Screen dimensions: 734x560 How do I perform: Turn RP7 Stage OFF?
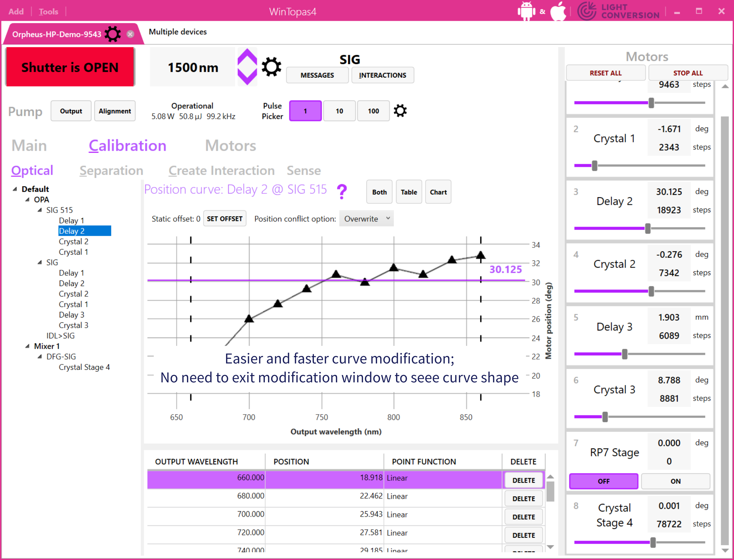603,481
